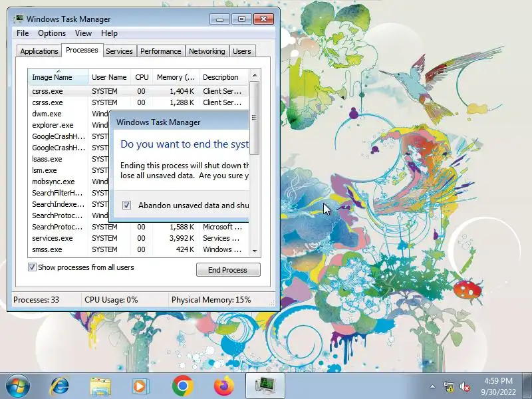
Task: Toggle Abandon unsaved data checkbox
Action: tap(126, 205)
